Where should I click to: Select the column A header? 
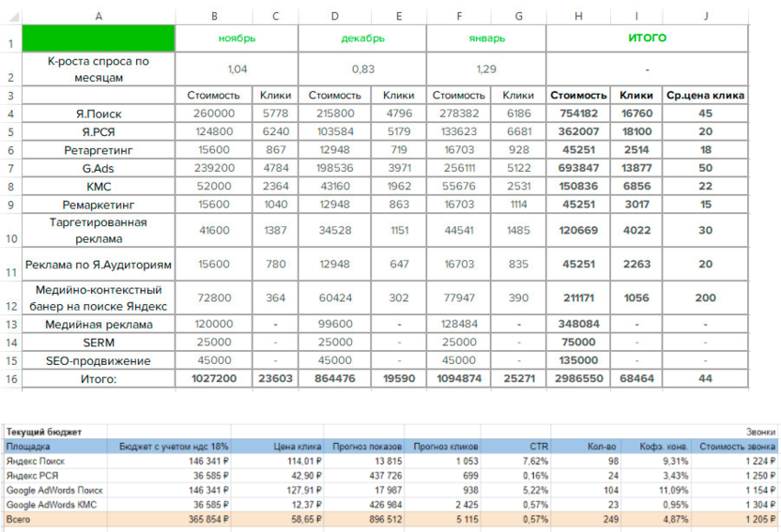click(x=99, y=16)
